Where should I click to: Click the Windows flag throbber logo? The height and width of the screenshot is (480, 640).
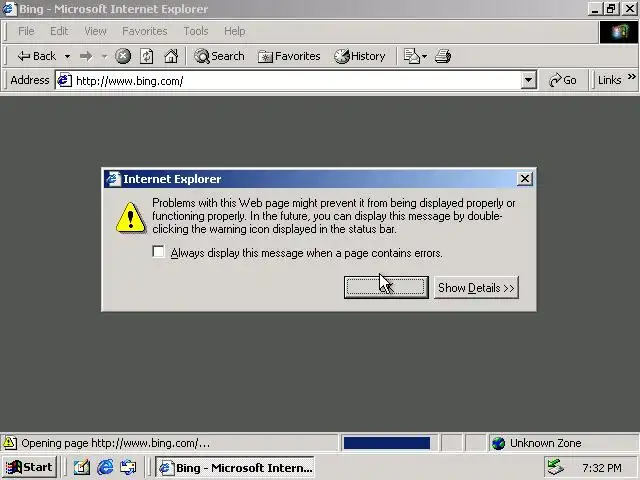coord(619,32)
